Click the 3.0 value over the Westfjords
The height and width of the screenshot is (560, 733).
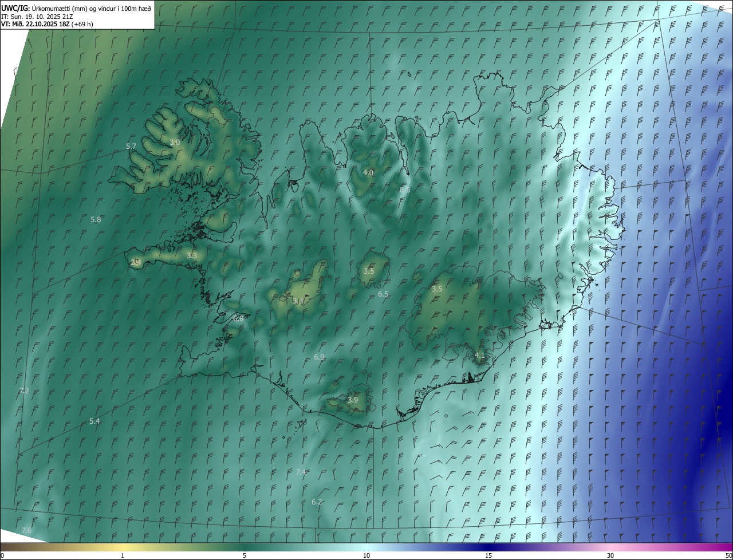coord(175,142)
